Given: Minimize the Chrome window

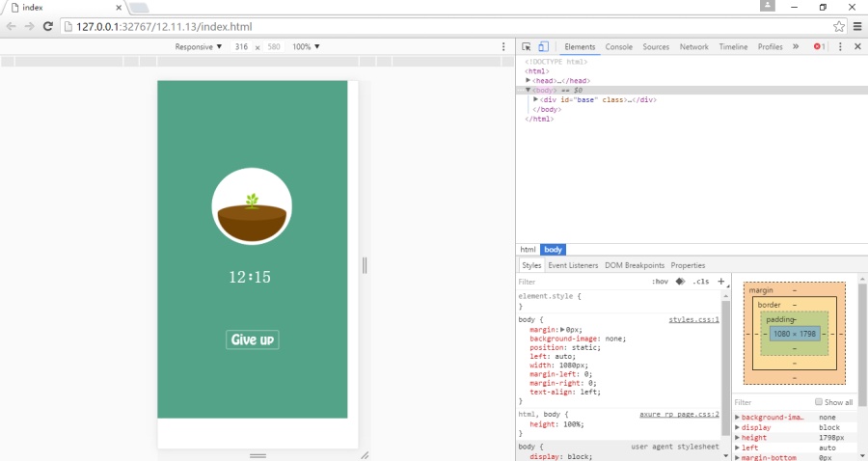Looking at the screenshot, I should click(795, 7).
